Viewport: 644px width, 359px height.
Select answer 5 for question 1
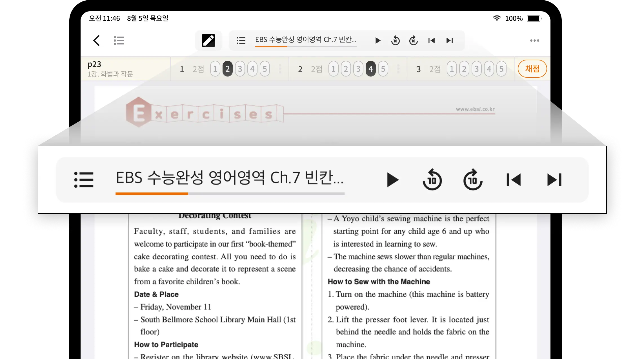point(265,69)
